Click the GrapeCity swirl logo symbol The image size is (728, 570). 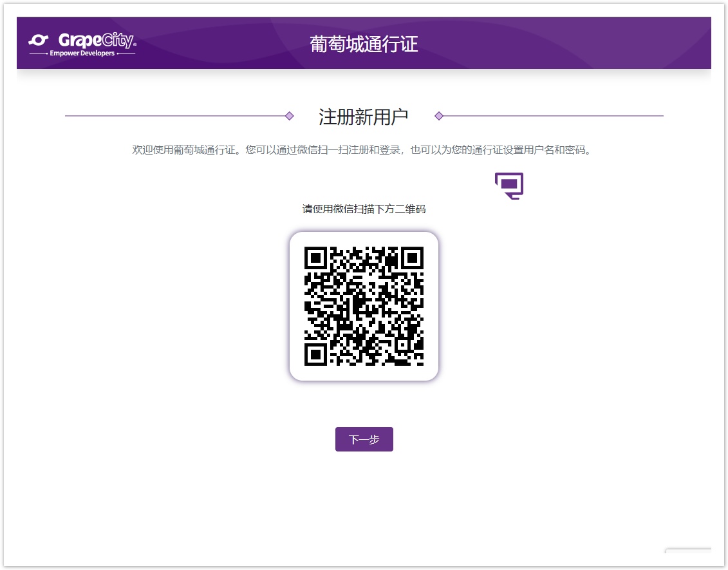(x=39, y=41)
